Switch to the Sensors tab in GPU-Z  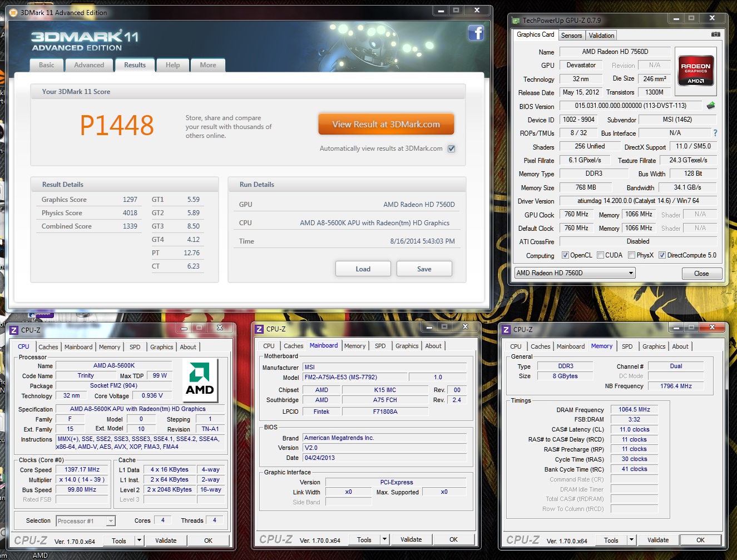pos(571,36)
